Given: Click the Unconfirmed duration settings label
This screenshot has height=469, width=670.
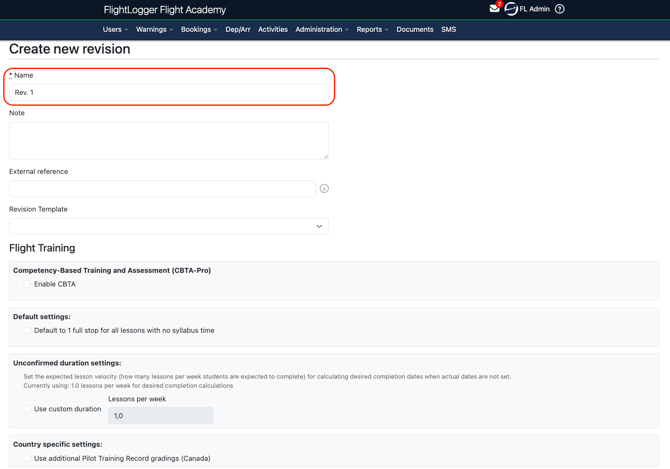Looking at the screenshot, I should point(67,363).
